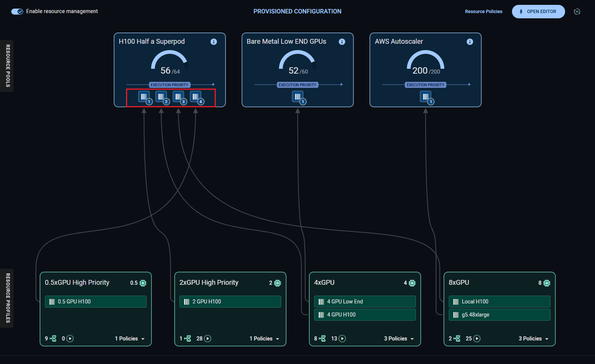Select the 4 GPU Low End entry
Image resolution: width=595 pixels, height=364 pixels.
click(365, 302)
